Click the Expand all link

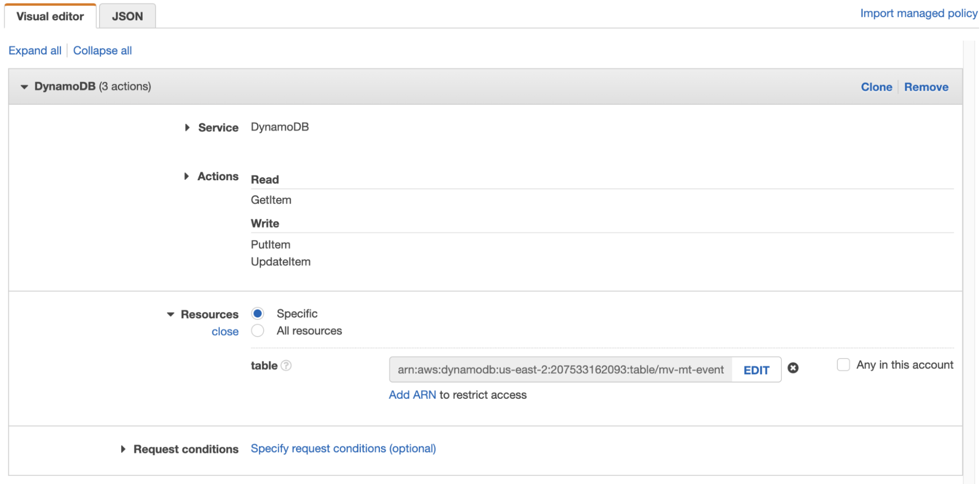35,50
